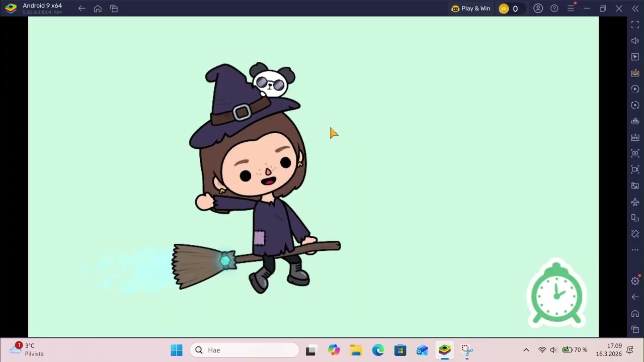Click recent apps icon in the sidebar
Viewport: 644px width, 362px height.
pos(635,329)
